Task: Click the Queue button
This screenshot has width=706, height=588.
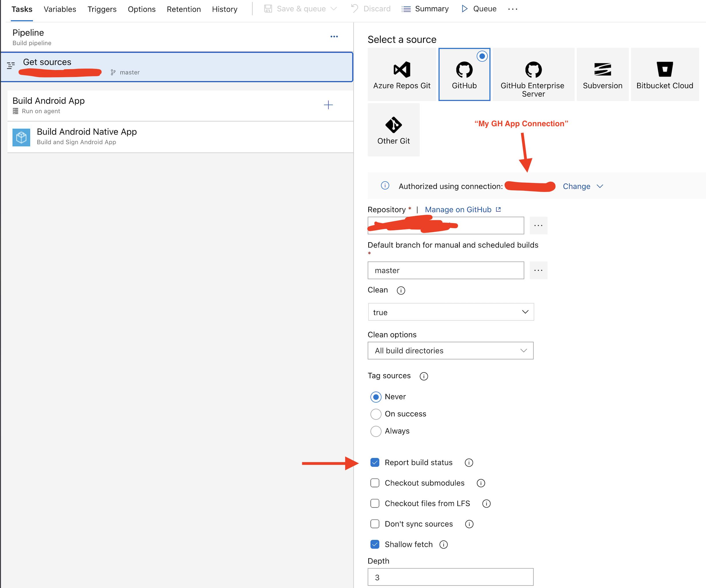Action: click(x=479, y=9)
